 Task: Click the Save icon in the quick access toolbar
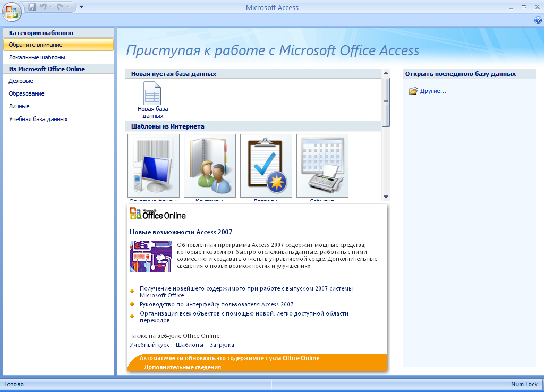click(x=32, y=7)
